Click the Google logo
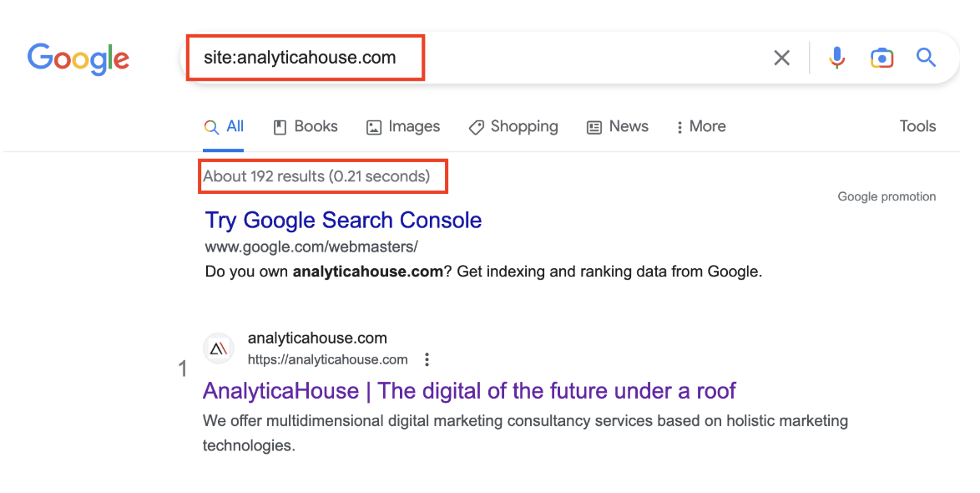 tap(78, 58)
